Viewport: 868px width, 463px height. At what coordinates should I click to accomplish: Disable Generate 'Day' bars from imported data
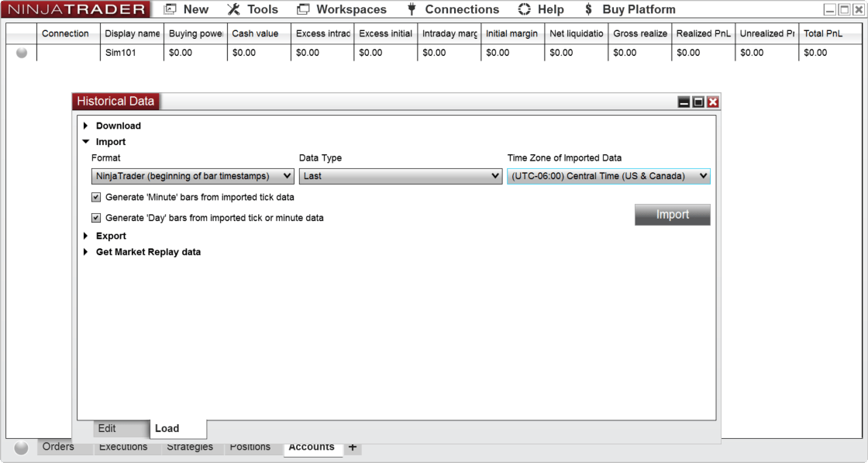[x=96, y=218]
